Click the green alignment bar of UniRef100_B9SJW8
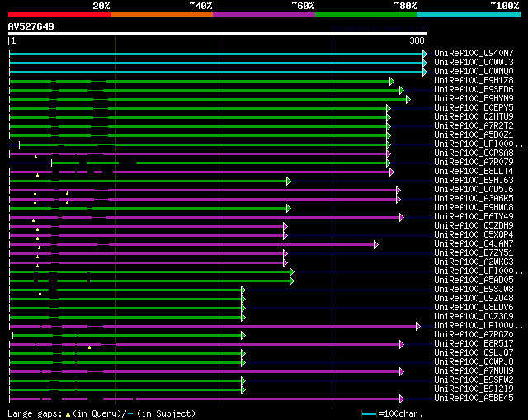528x420 pixels. coord(128,290)
